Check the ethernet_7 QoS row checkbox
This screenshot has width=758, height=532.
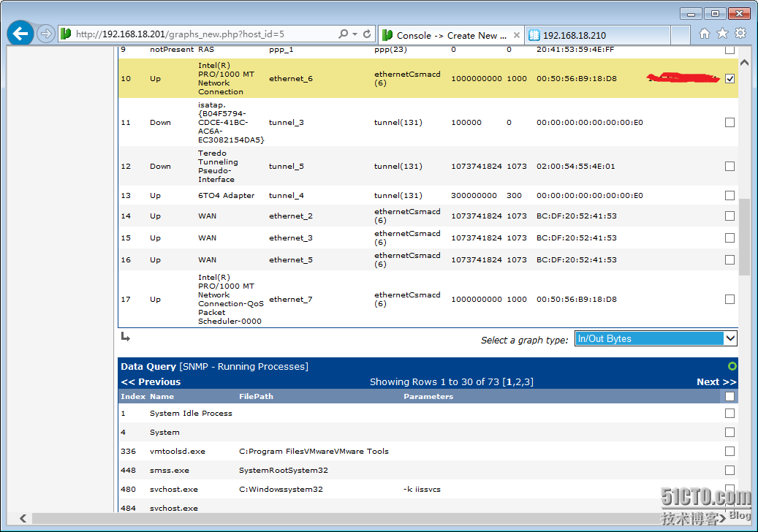[x=730, y=300]
